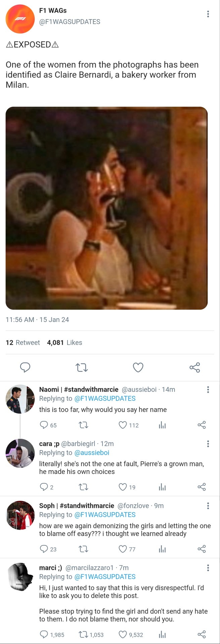Show the list of 4,081 Likes
This screenshot has width=220, height=644.
coord(64,342)
